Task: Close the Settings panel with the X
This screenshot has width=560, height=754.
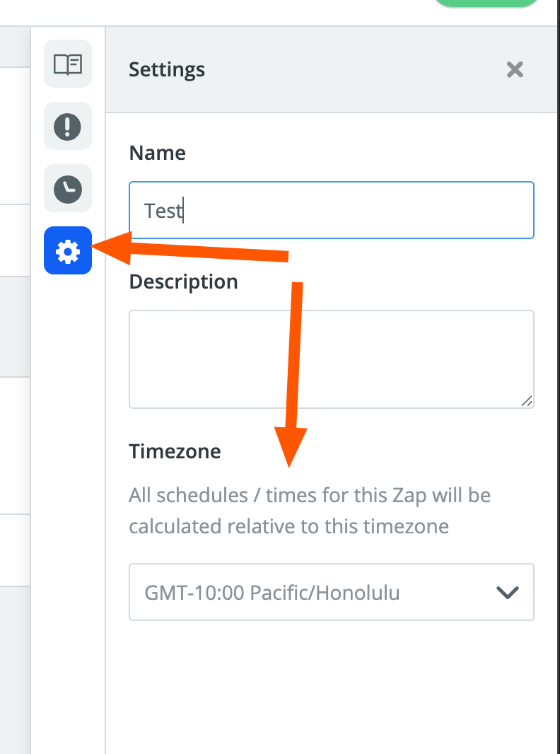Action: coord(515,69)
